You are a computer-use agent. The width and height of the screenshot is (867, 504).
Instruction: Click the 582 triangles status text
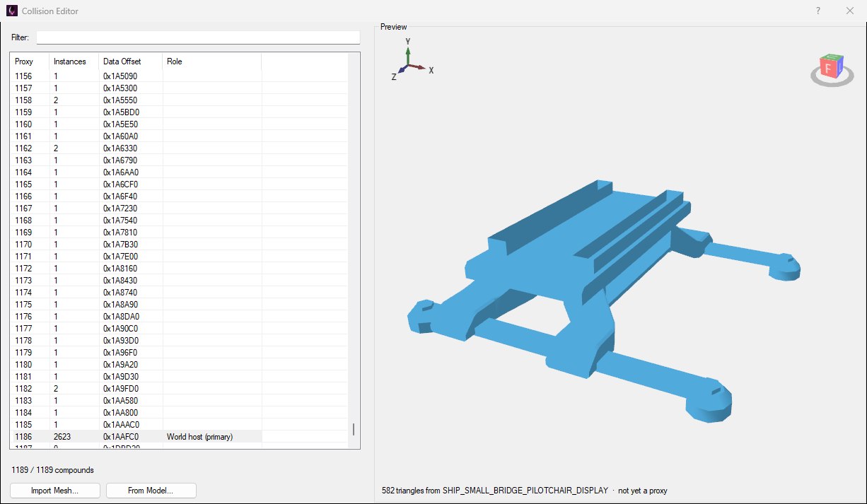(524, 491)
